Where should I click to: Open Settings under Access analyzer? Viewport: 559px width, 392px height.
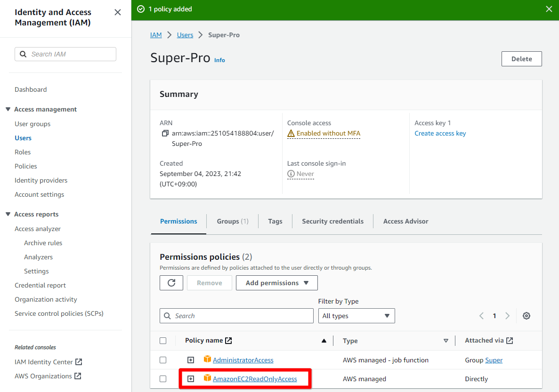[x=36, y=271]
